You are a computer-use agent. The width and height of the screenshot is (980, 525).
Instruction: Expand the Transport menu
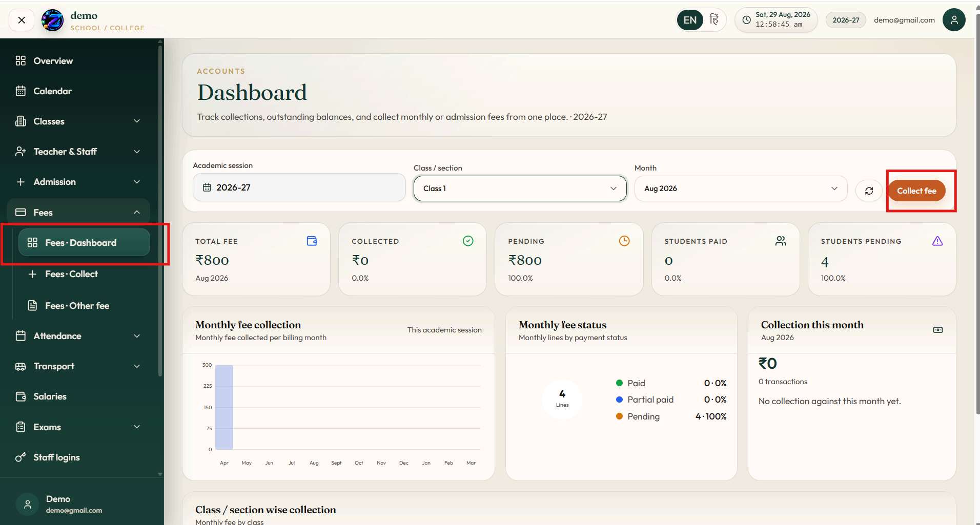tap(79, 366)
